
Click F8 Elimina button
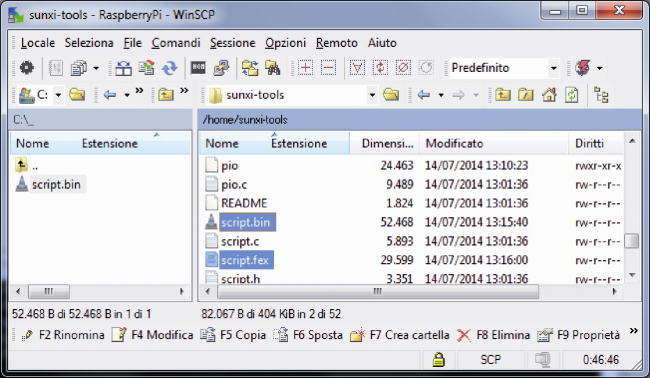pyautogui.click(x=494, y=335)
